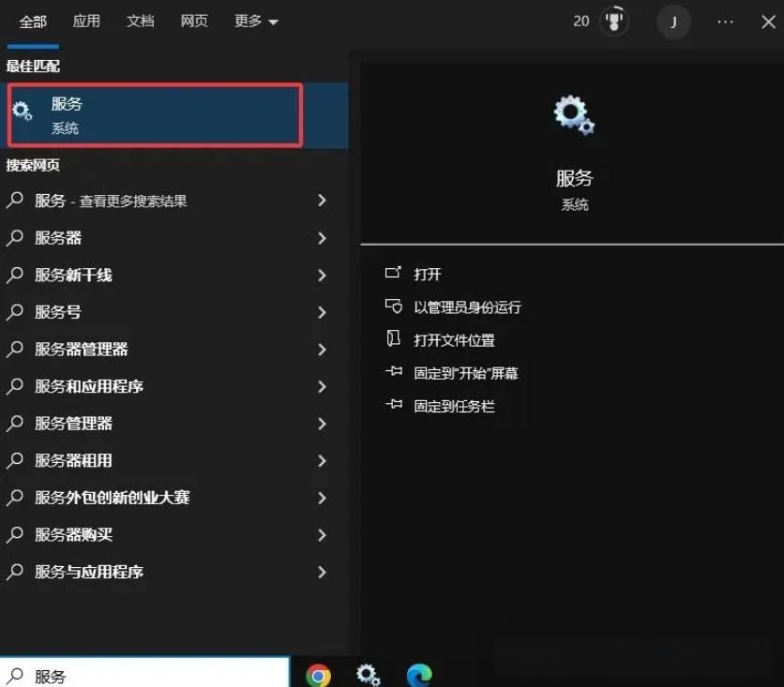Expand the 更多 dropdown menu
Viewport: 784px width, 687px height.
pyautogui.click(x=254, y=21)
